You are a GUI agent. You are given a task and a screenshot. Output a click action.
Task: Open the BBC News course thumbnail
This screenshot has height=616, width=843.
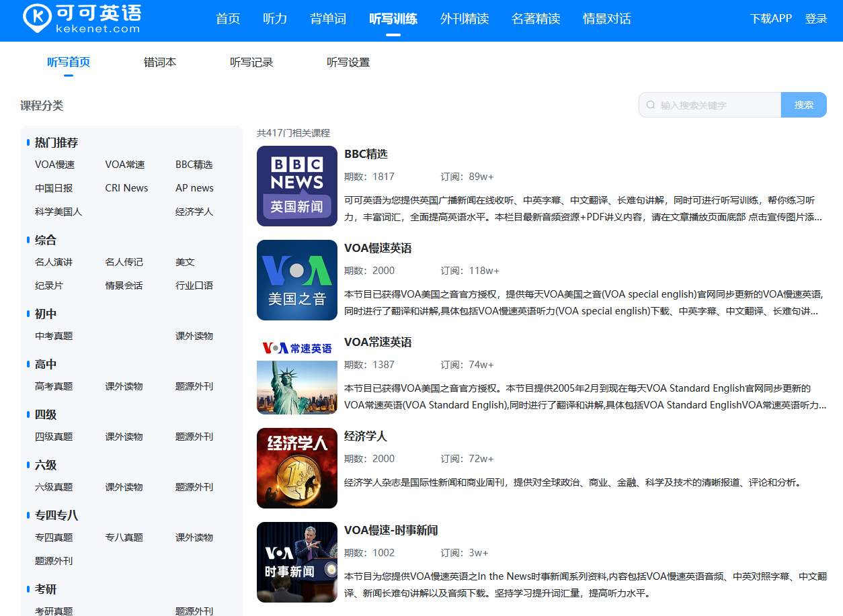[296, 186]
